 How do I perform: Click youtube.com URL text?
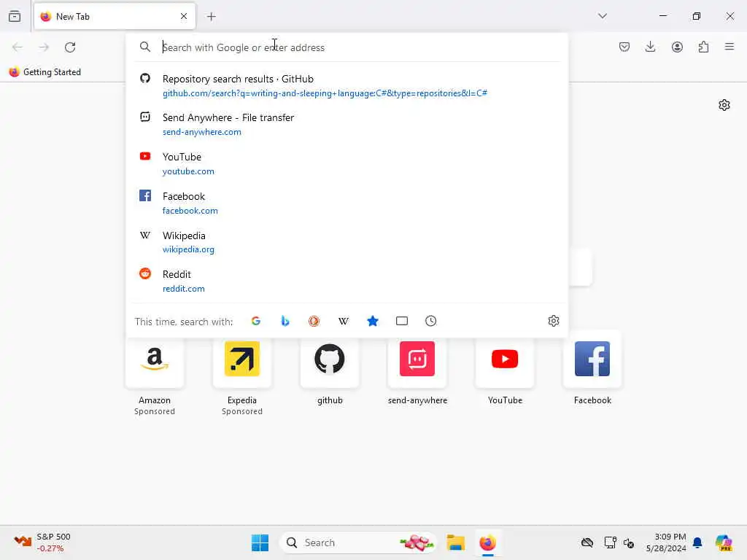188,171
